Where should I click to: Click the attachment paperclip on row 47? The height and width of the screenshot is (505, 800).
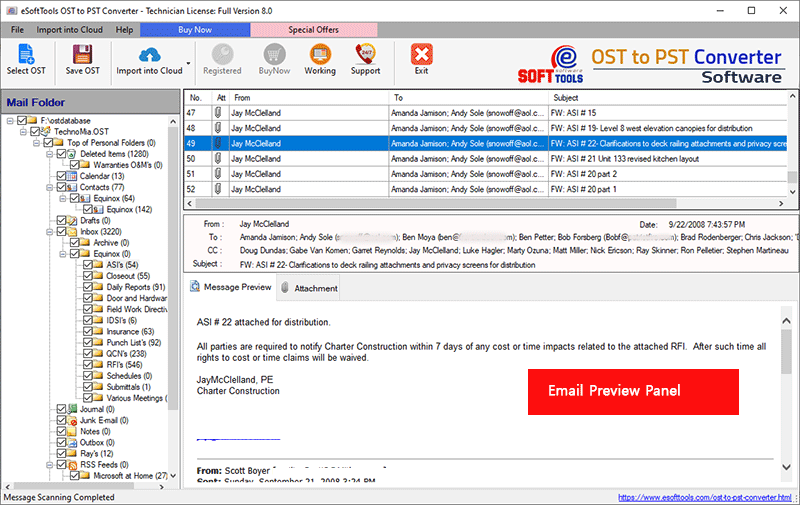point(218,113)
